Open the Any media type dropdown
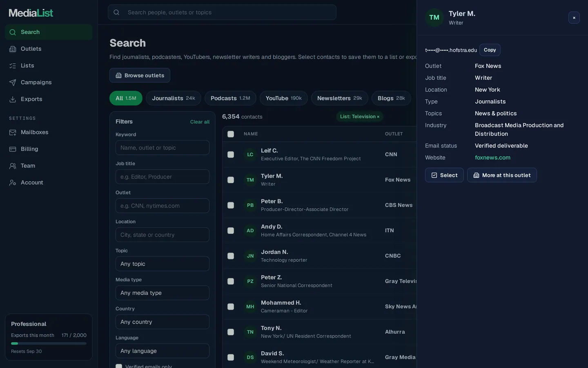 [x=163, y=293]
